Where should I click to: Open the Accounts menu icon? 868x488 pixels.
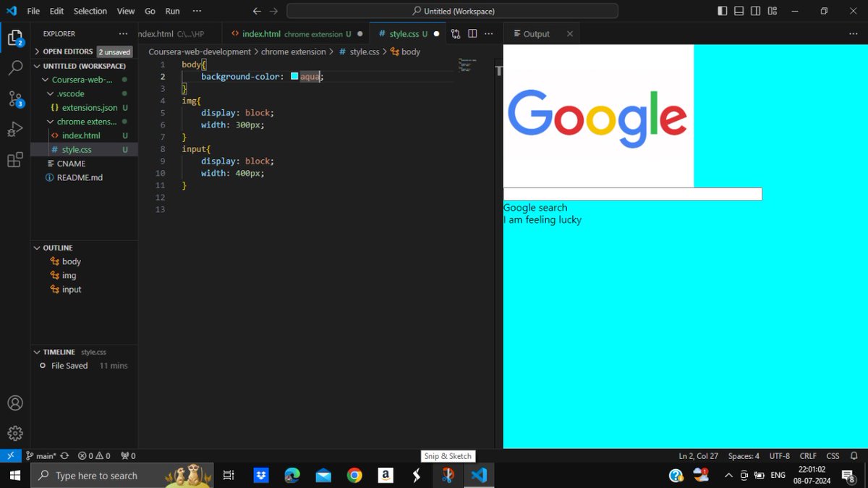tap(14, 403)
